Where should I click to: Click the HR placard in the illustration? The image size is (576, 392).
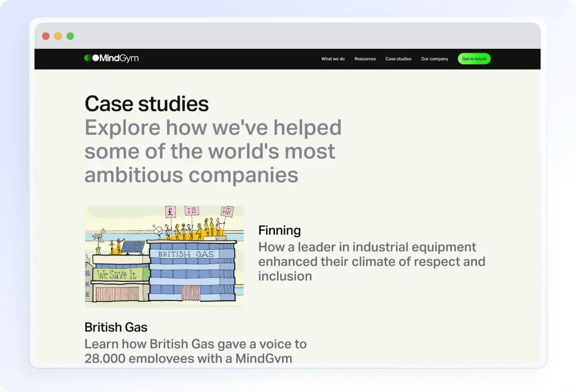point(227,211)
